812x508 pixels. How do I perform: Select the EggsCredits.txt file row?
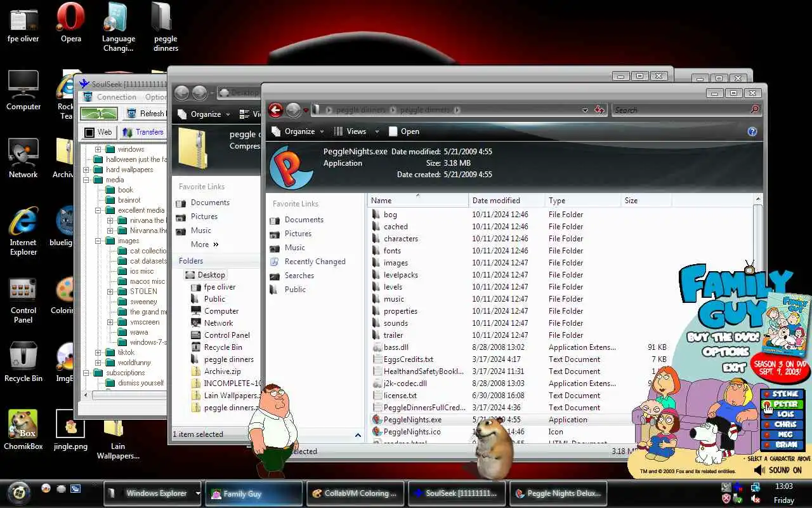pyautogui.click(x=520, y=359)
